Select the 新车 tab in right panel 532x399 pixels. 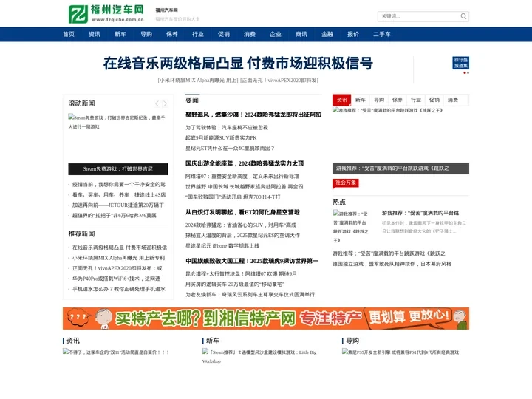361,100
